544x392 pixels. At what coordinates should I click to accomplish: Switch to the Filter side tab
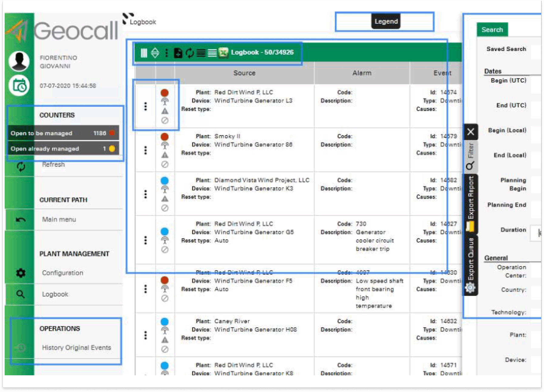[471, 157]
